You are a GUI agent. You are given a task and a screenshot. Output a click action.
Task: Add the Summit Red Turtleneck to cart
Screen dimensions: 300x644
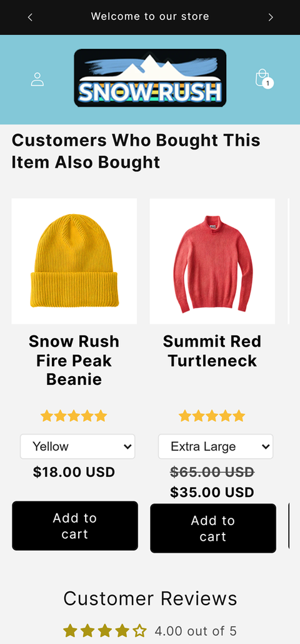[x=213, y=528]
